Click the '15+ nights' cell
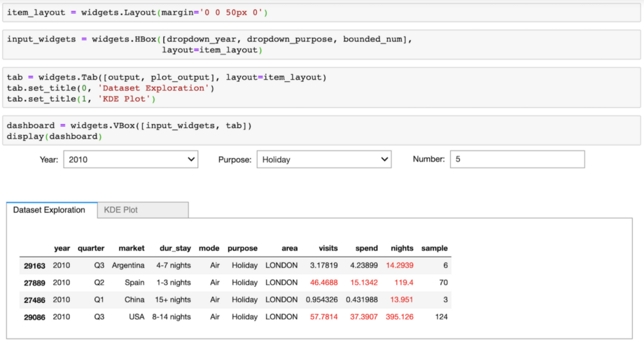This screenshot has width=644, height=345. click(x=172, y=300)
